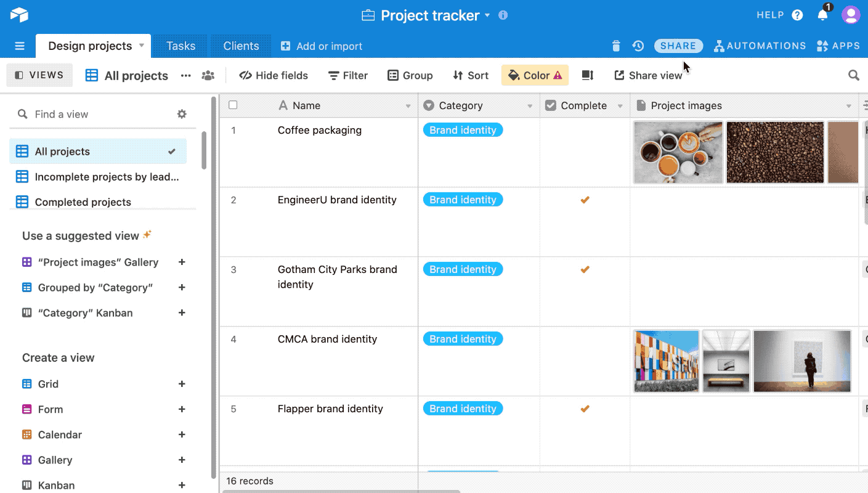Click the SHARE button
868x493 pixels.
[678, 46]
